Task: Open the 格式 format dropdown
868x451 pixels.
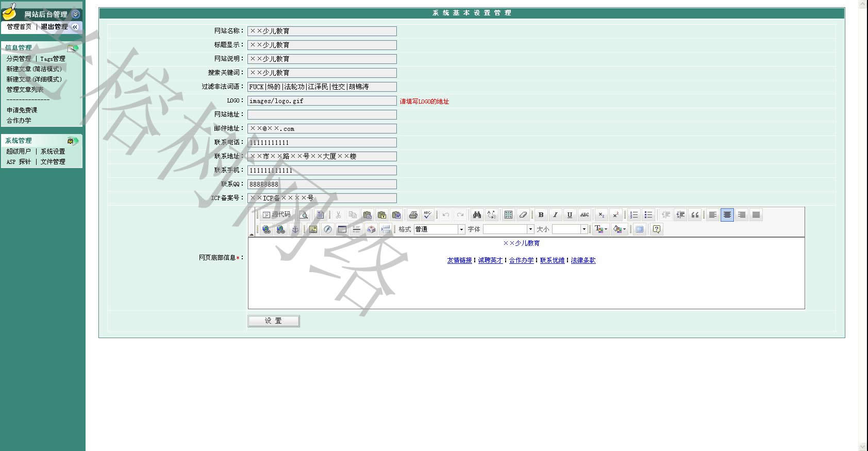Action: (440, 229)
